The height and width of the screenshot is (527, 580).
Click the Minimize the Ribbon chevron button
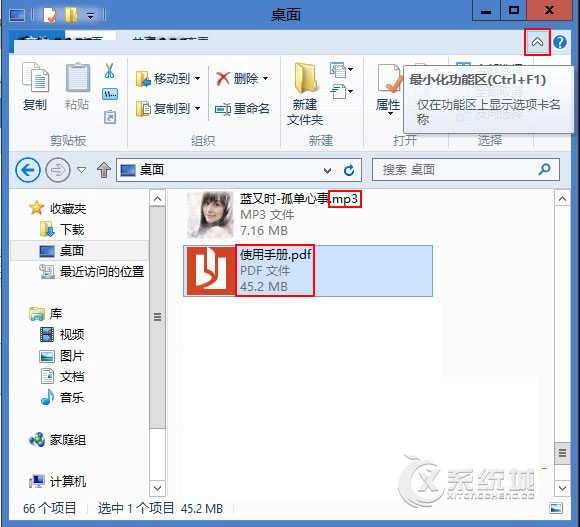537,42
